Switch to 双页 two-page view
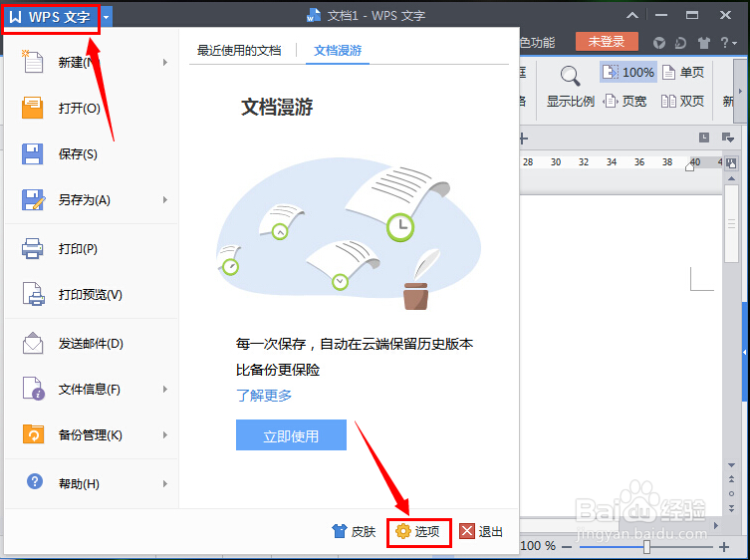Screen dimensions: 750x560 coord(682,101)
